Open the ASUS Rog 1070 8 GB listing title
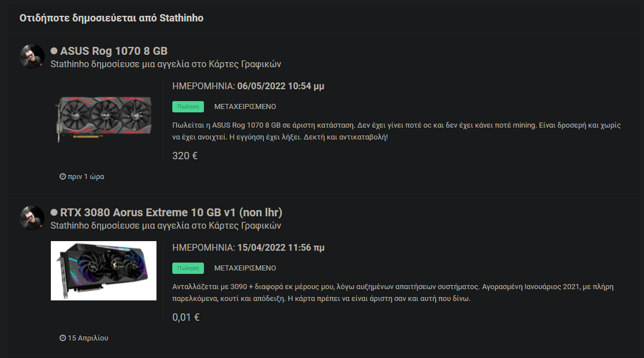The height and width of the screenshot is (358, 644). point(114,51)
